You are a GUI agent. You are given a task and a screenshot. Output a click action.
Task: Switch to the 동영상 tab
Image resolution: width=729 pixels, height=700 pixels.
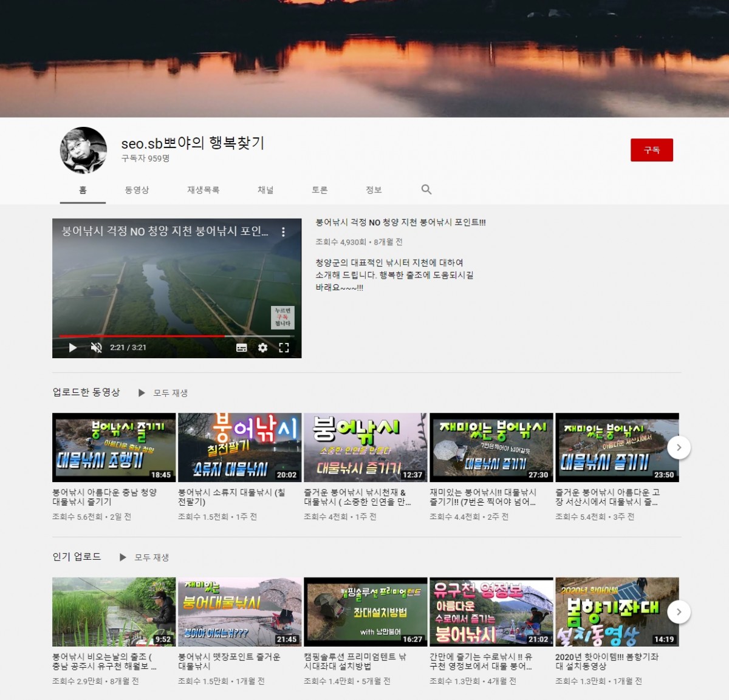[137, 190]
